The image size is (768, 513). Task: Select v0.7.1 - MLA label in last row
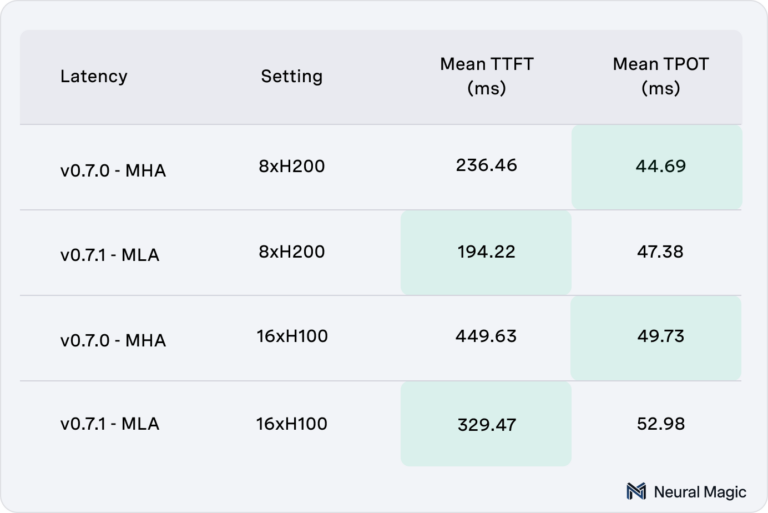point(110,424)
